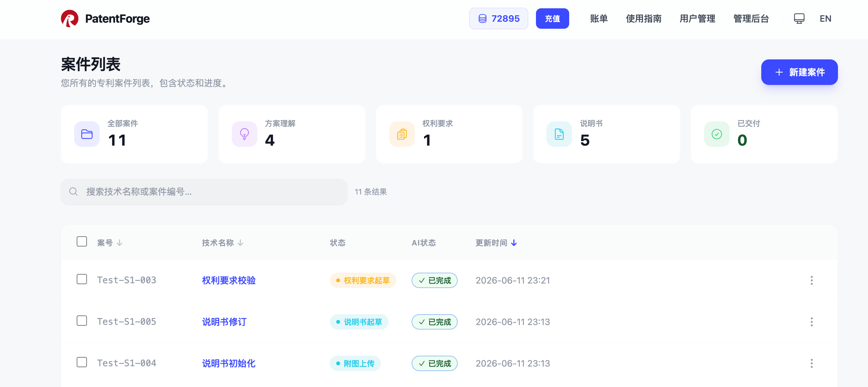Image resolution: width=868 pixels, height=387 pixels.
Task: Open more options for Test-S1-003 row
Action: (x=811, y=280)
